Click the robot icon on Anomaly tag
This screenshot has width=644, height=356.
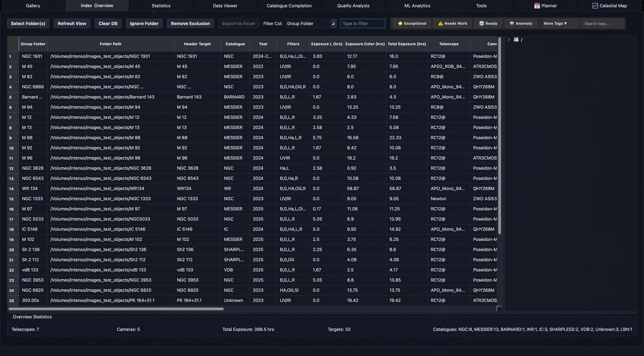click(x=512, y=24)
